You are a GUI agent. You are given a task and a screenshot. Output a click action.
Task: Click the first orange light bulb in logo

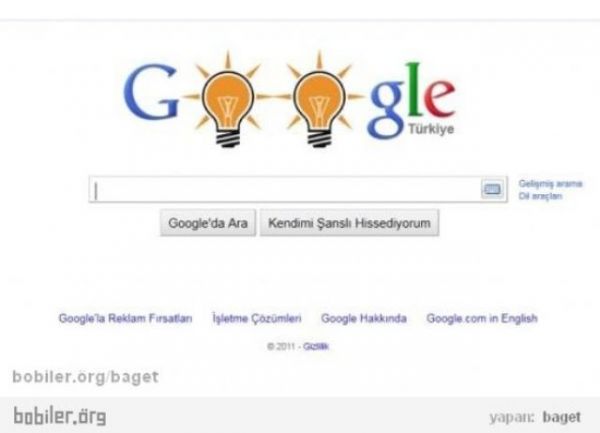[x=228, y=101]
